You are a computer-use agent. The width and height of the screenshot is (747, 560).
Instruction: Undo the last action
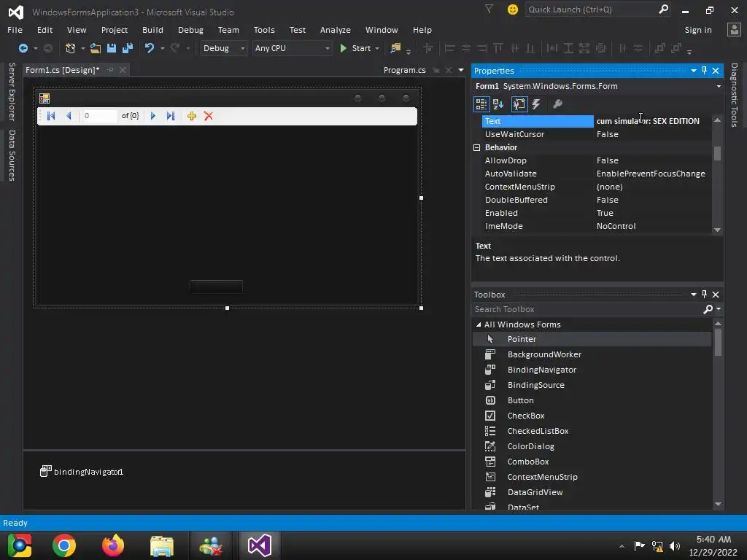[150, 48]
